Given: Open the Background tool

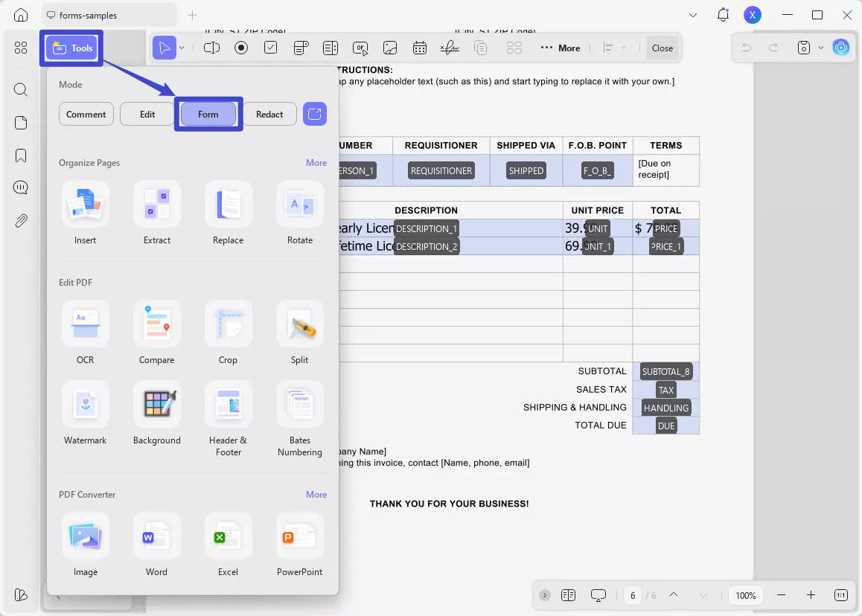Looking at the screenshot, I should pos(156,413).
